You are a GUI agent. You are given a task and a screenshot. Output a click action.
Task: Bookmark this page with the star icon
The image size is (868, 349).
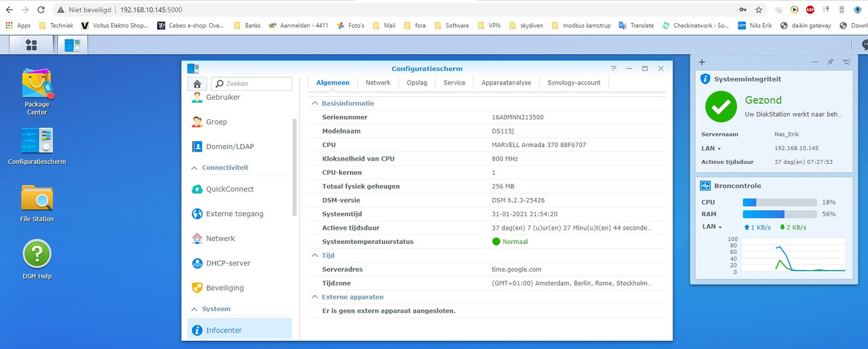(x=759, y=10)
